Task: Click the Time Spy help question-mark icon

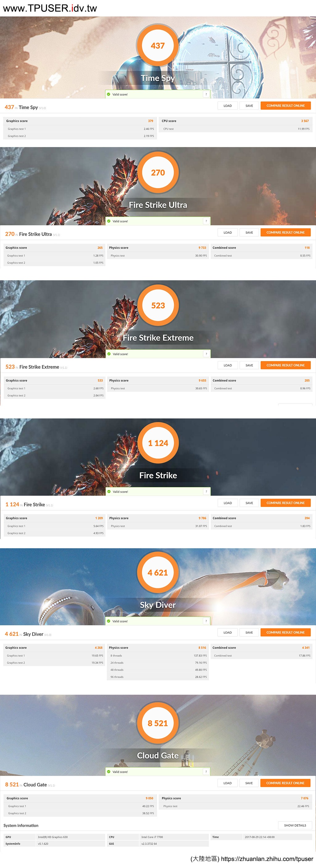Action: (x=206, y=94)
